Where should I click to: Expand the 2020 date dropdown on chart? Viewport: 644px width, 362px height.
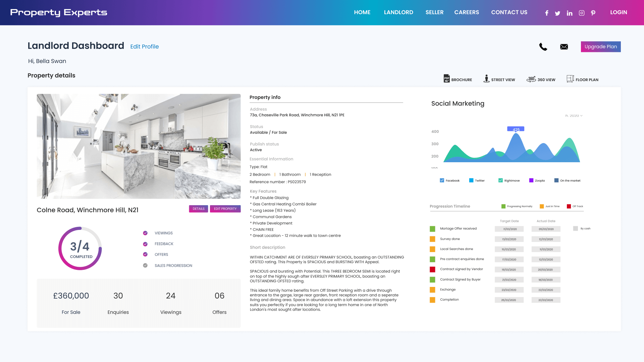point(574,116)
